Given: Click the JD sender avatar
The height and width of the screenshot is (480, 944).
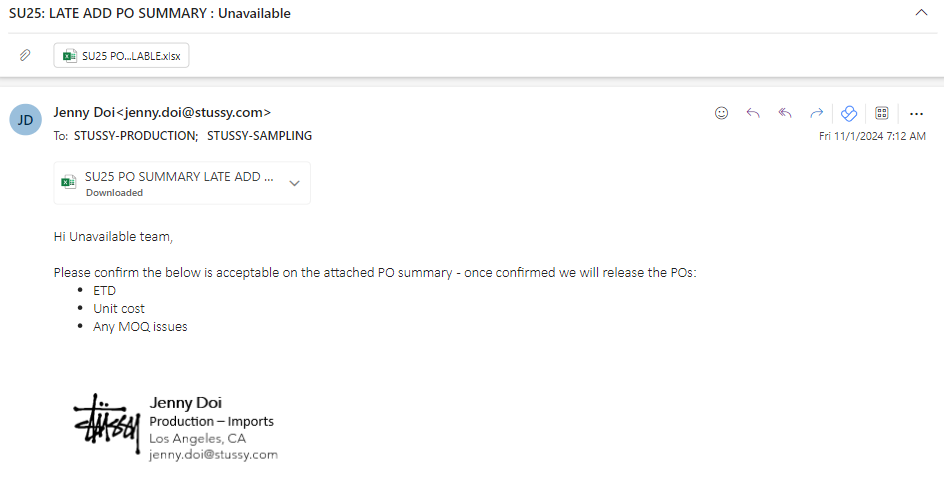Looking at the screenshot, I should coord(25,119).
